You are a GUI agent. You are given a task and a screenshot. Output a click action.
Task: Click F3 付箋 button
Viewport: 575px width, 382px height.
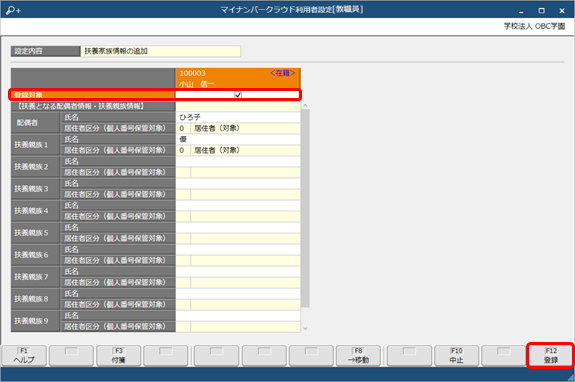pyautogui.click(x=118, y=356)
